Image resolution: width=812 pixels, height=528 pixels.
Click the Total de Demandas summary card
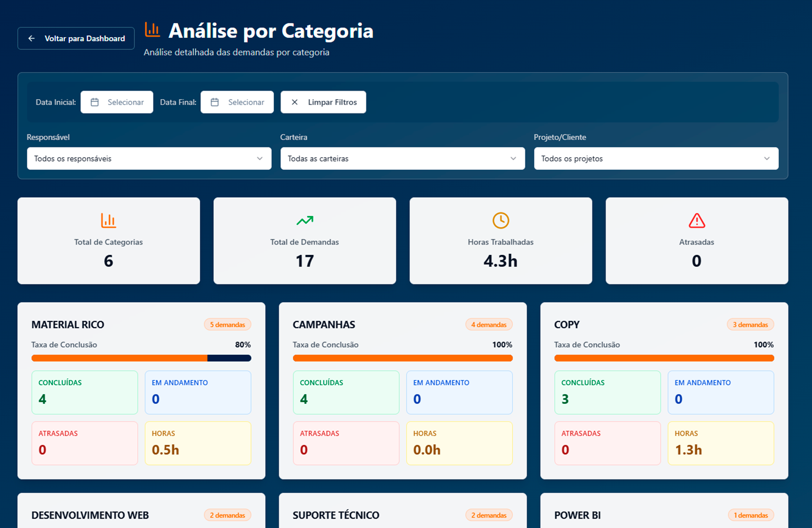[305, 240]
